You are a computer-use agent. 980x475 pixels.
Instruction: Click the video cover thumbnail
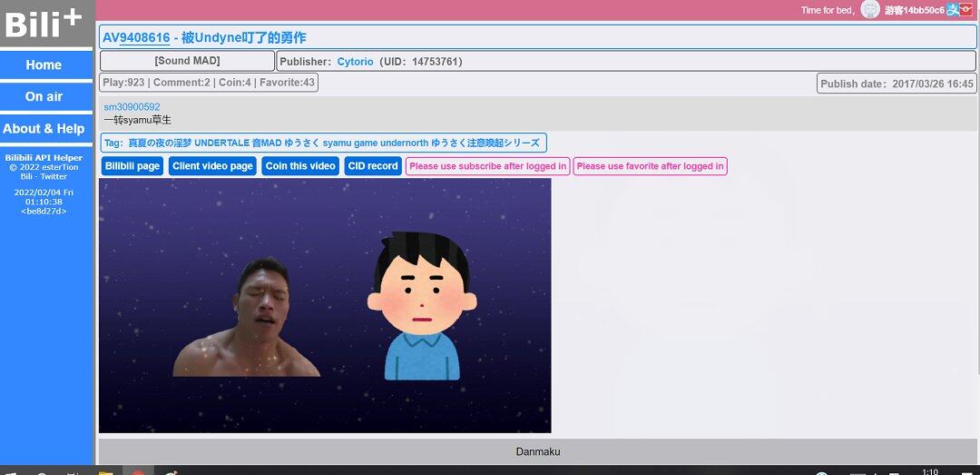click(x=325, y=305)
